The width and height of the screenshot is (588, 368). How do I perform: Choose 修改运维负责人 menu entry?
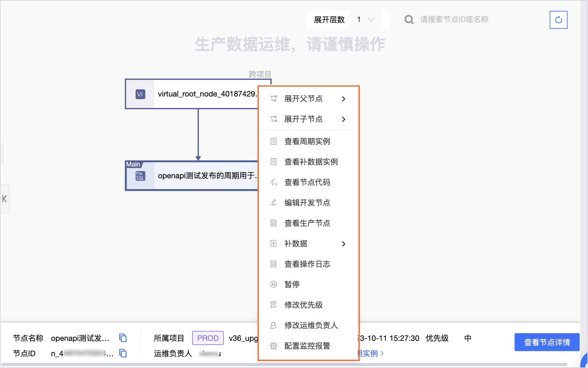[308, 325]
